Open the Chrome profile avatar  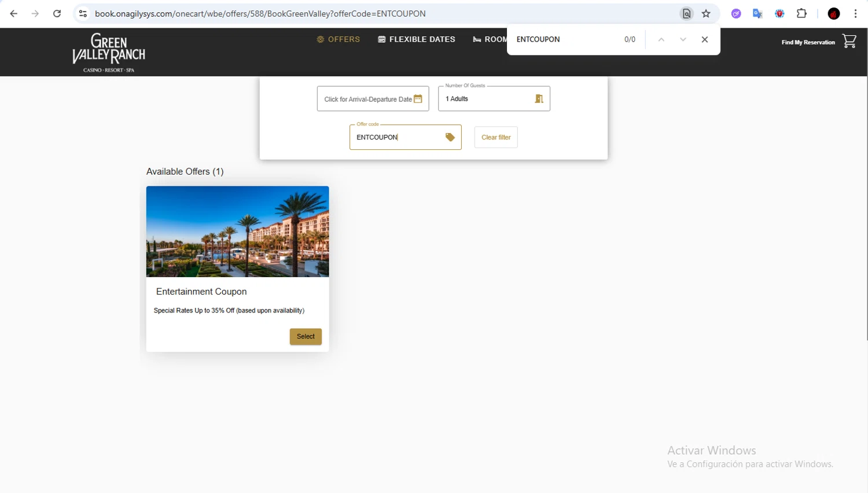[834, 13]
